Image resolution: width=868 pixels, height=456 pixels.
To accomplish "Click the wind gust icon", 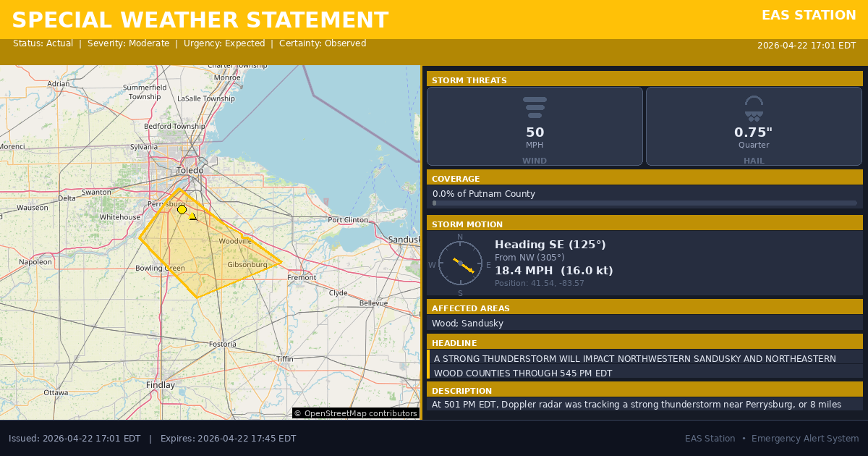I will pos(535,107).
